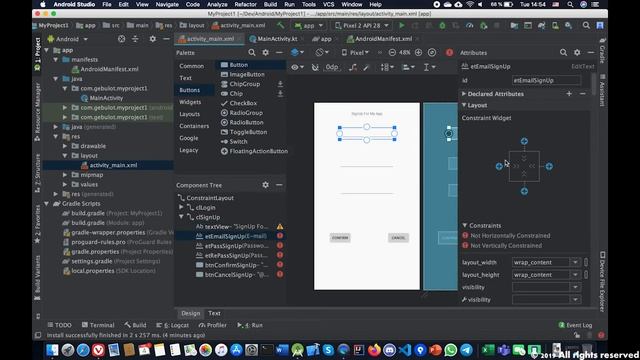Click the id input field etEmailSignUp
Image resolution: width=640 pixels, height=360 pixels.
click(x=546, y=80)
